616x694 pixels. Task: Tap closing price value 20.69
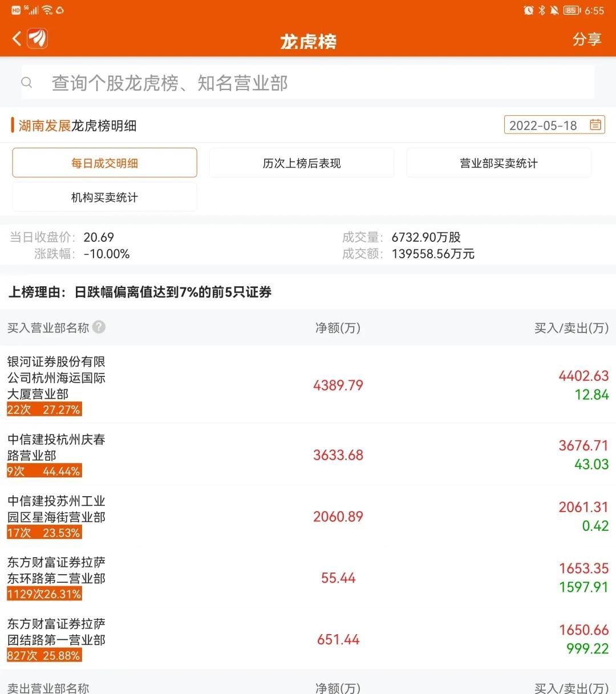[99, 237]
